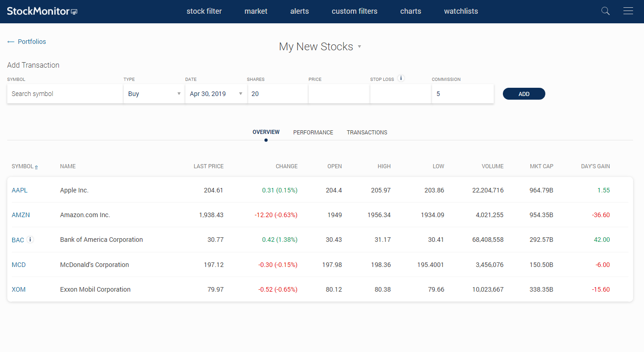Screen dimensions: 644x352
Task: Open the custom filters menu
Action: (x=354, y=11)
